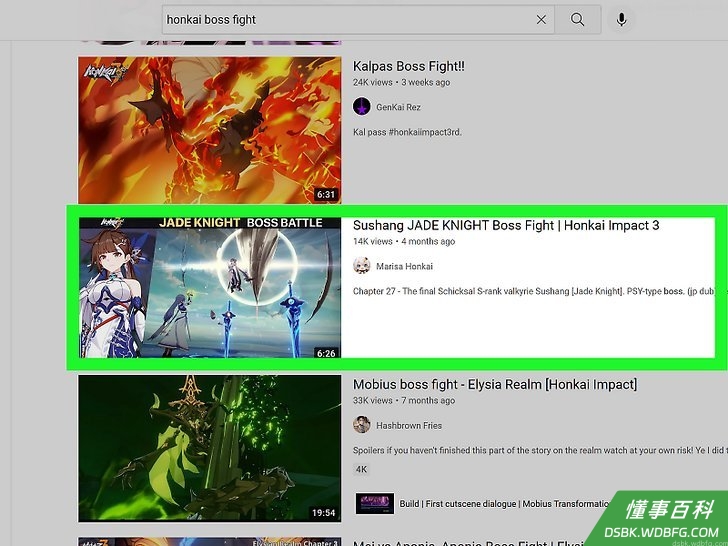Click the '14K views • 4 months ago' text
The height and width of the screenshot is (546, 728).
point(404,241)
